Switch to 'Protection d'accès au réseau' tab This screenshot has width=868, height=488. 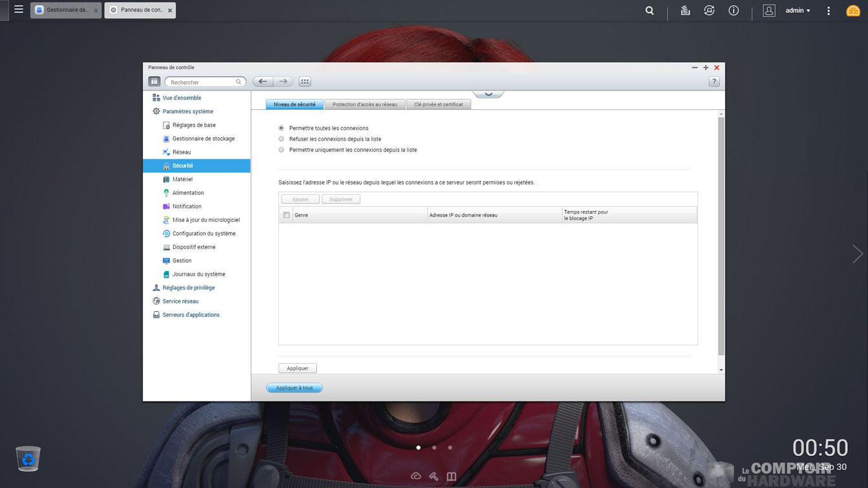tap(365, 105)
